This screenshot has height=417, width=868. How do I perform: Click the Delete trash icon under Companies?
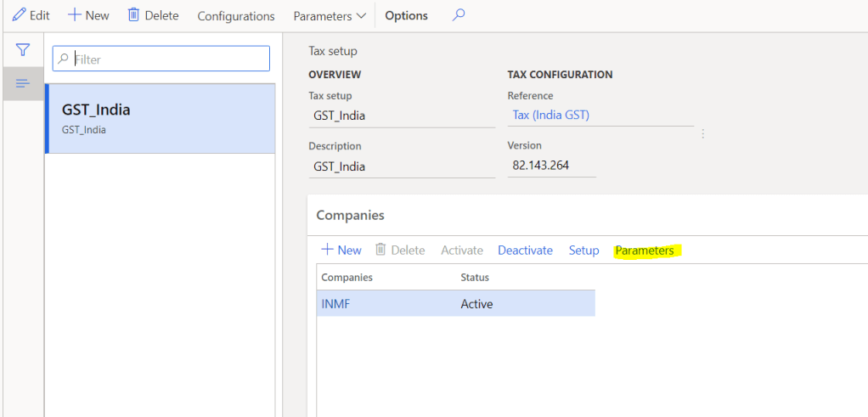point(381,250)
